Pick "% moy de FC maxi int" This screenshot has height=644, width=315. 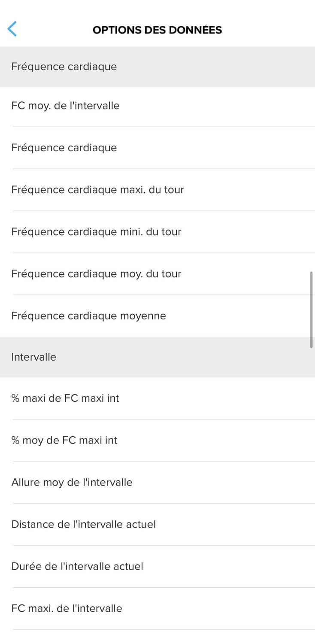[x=64, y=440]
